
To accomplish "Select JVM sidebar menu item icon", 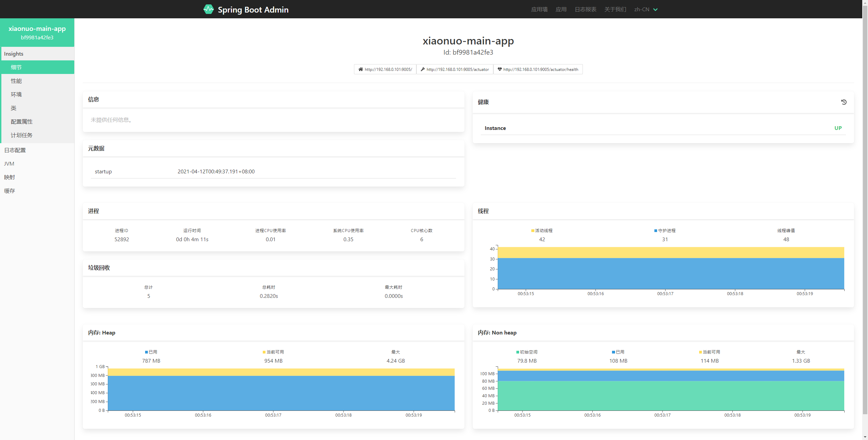I will tap(9, 164).
